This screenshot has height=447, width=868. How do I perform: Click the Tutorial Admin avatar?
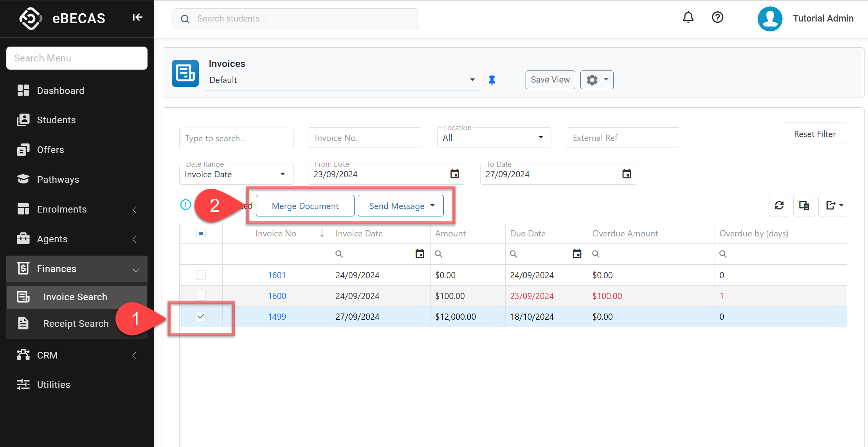pos(770,18)
